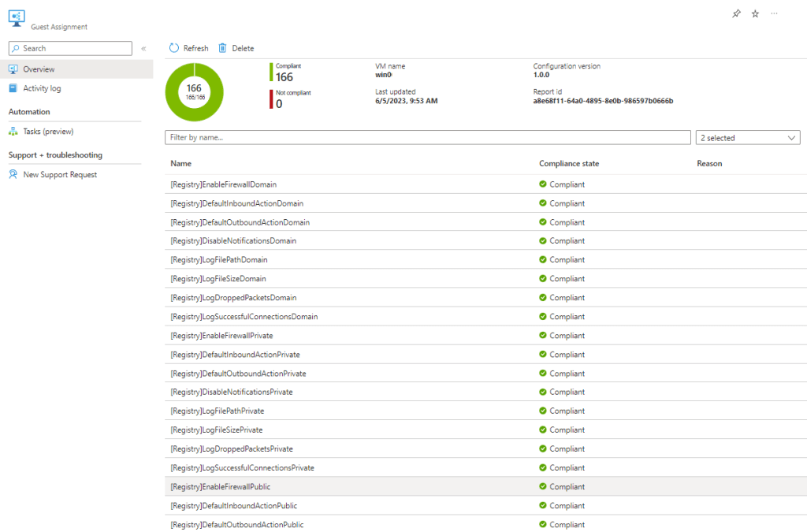This screenshot has width=807, height=532.
Task: Open the Overview menu item
Action: coord(39,69)
